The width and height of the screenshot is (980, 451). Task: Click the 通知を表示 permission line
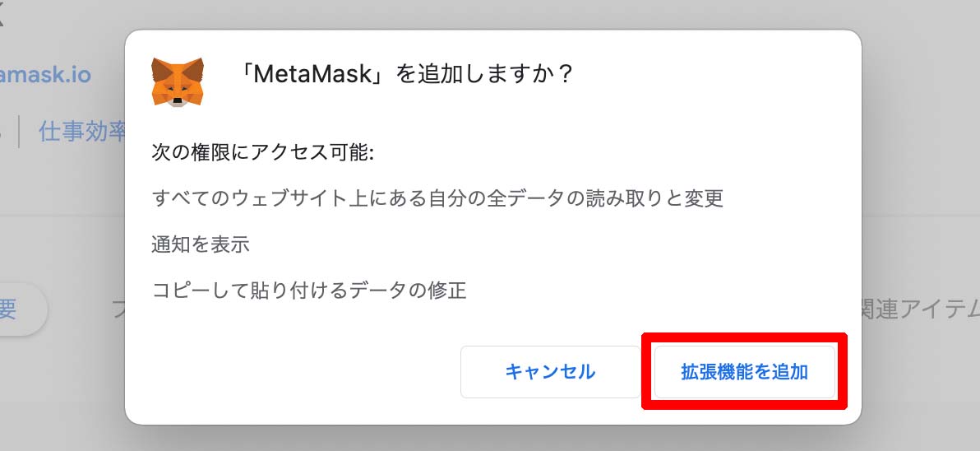201,244
